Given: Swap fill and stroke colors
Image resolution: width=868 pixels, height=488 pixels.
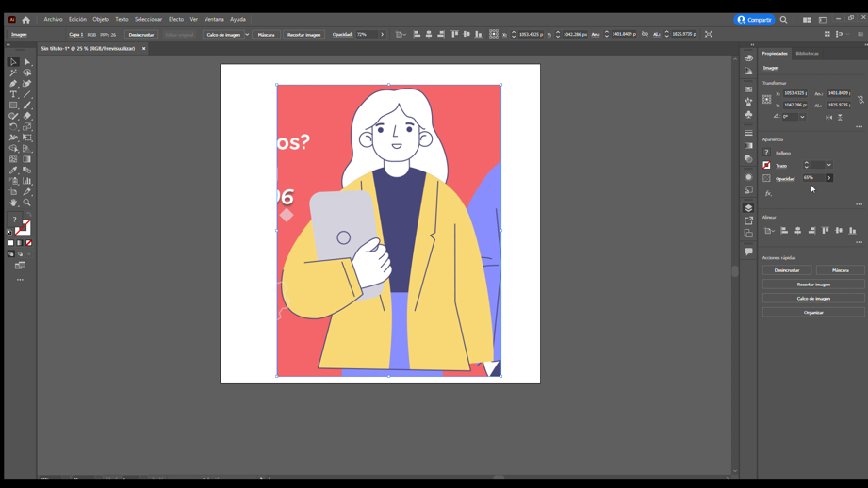Looking at the screenshot, I should (29, 221).
